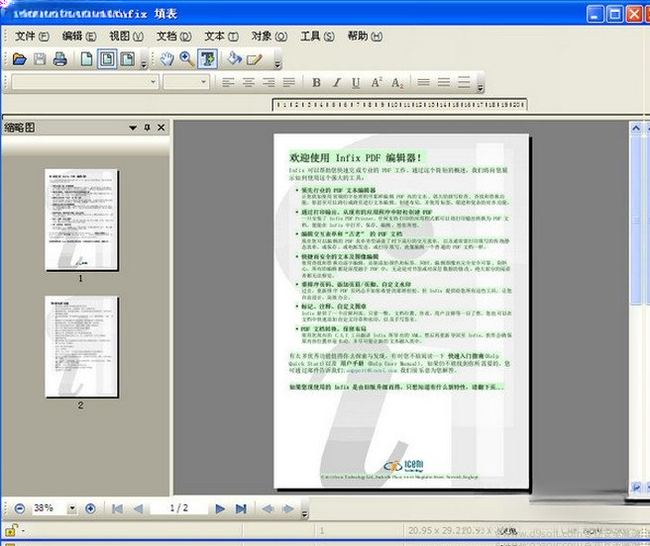
Task: Center align text
Action: 248,83
